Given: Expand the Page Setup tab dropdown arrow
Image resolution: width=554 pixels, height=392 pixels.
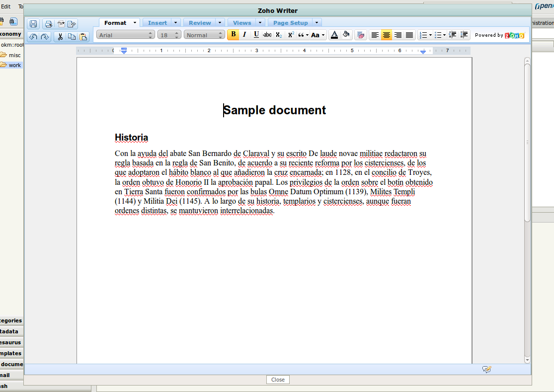Looking at the screenshot, I should [x=317, y=22].
